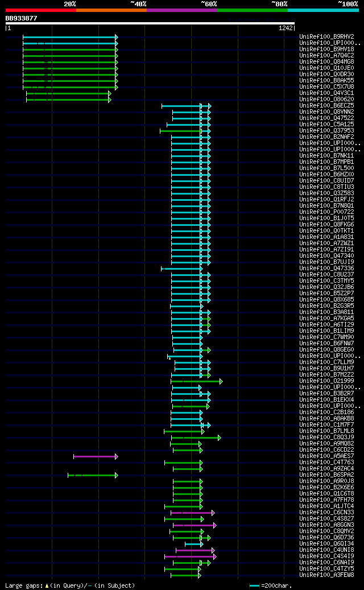Select the UniRef100_B6SPA2 label
The image size is (364, 590).
326,475
